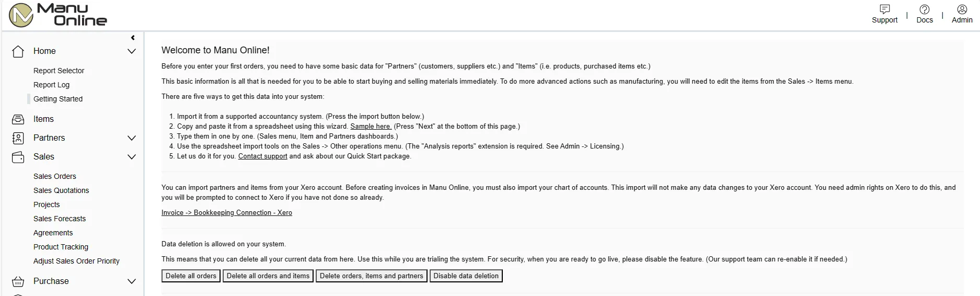This screenshot has height=296, width=980.
Task: Expand the Purchase menu chevron
Action: coord(132,281)
